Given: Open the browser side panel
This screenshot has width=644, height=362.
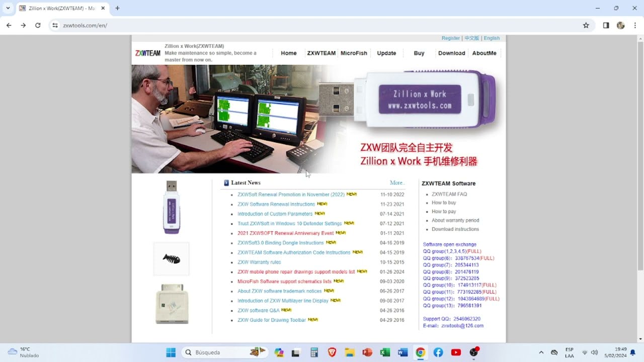Looking at the screenshot, I should [606, 25].
